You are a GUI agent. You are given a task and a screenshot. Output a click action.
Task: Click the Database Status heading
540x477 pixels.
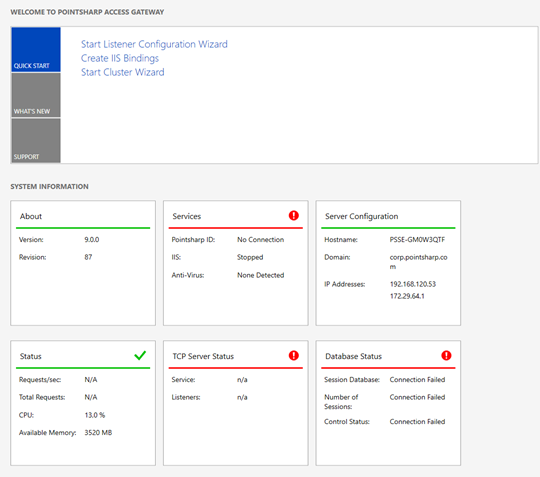tap(353, 356)
